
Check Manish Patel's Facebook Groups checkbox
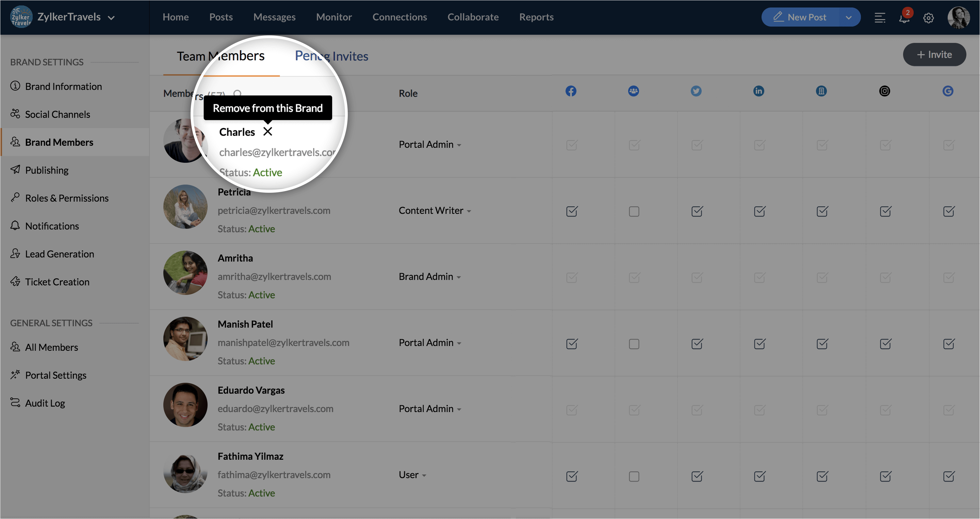coord(634,344)
